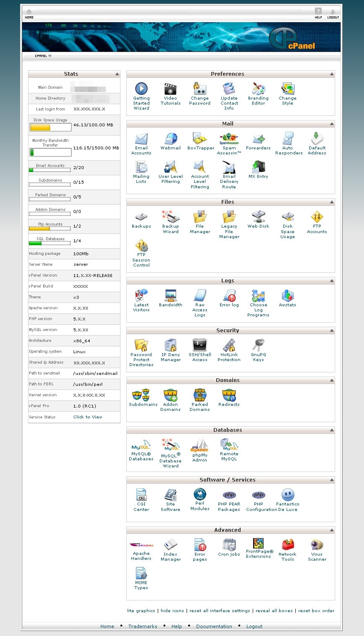Open the Change Password icon

point(200,89)
